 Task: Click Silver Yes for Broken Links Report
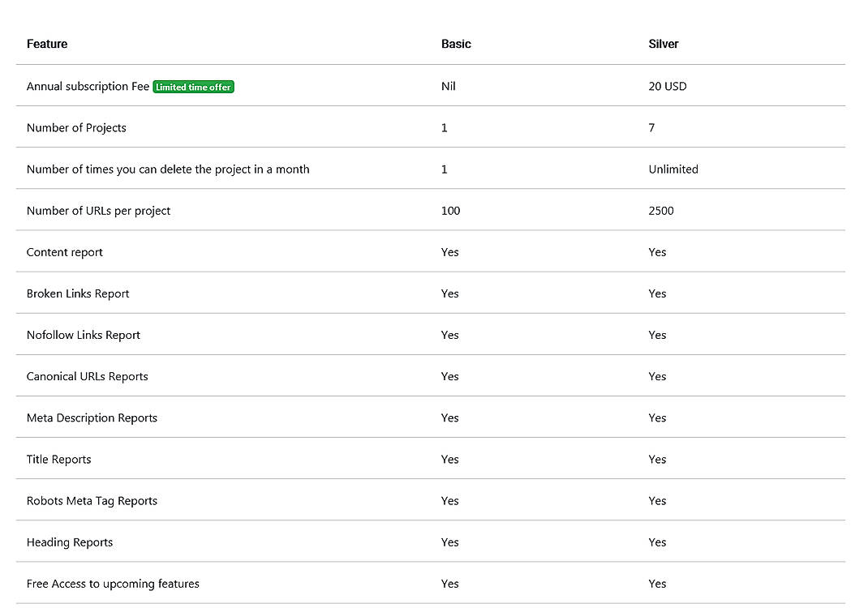click(657, 293)
